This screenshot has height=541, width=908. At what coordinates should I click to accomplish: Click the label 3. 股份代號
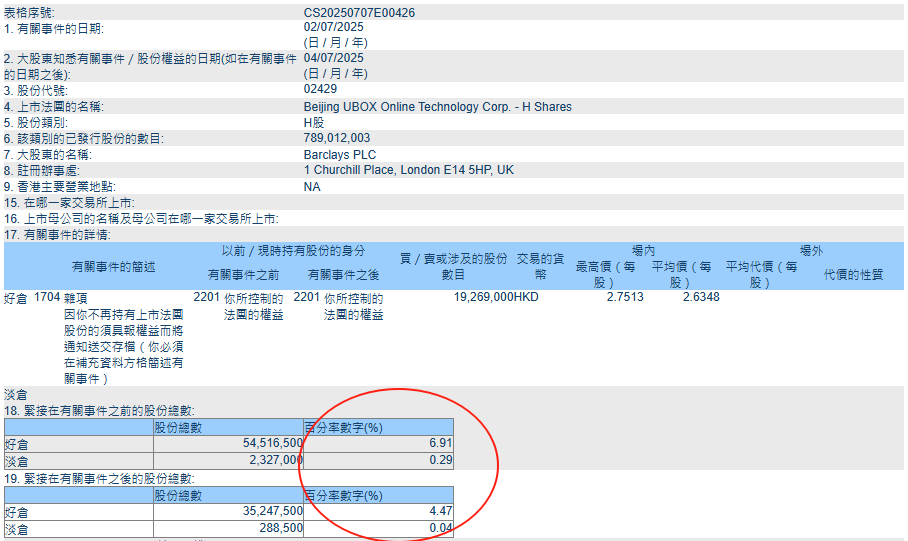point(36,91)
